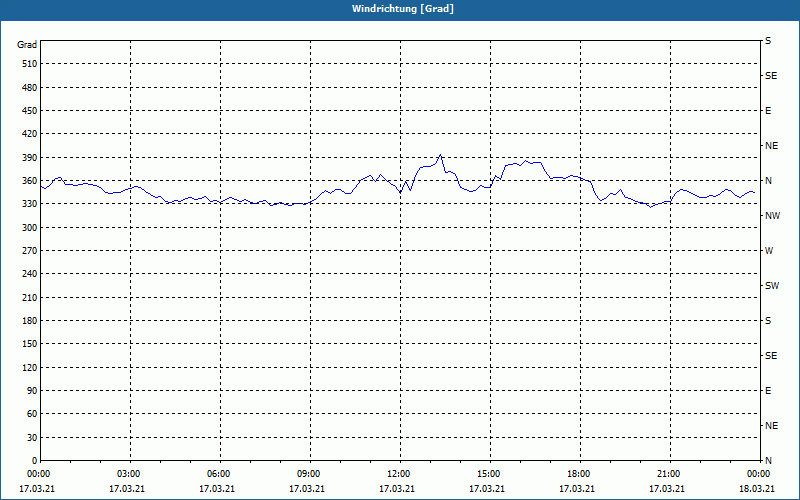
Task: Select the N compass label beside the 0 baseline
Action: tap(768, 461)
